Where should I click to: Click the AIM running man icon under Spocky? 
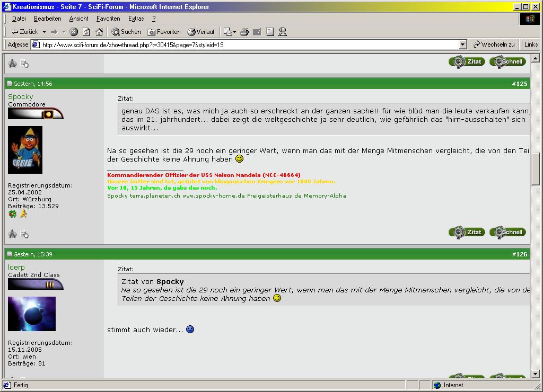(x=23, y=214)
